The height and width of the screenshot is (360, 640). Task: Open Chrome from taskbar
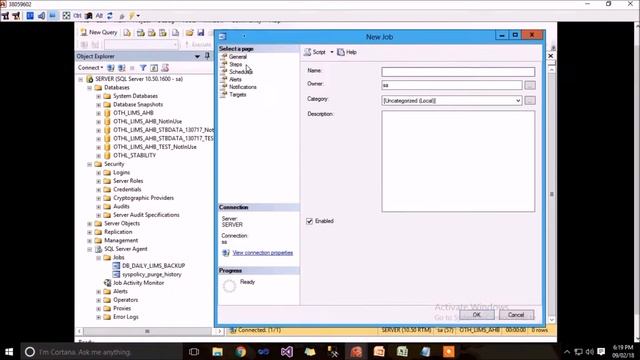[x=241, y=352]
